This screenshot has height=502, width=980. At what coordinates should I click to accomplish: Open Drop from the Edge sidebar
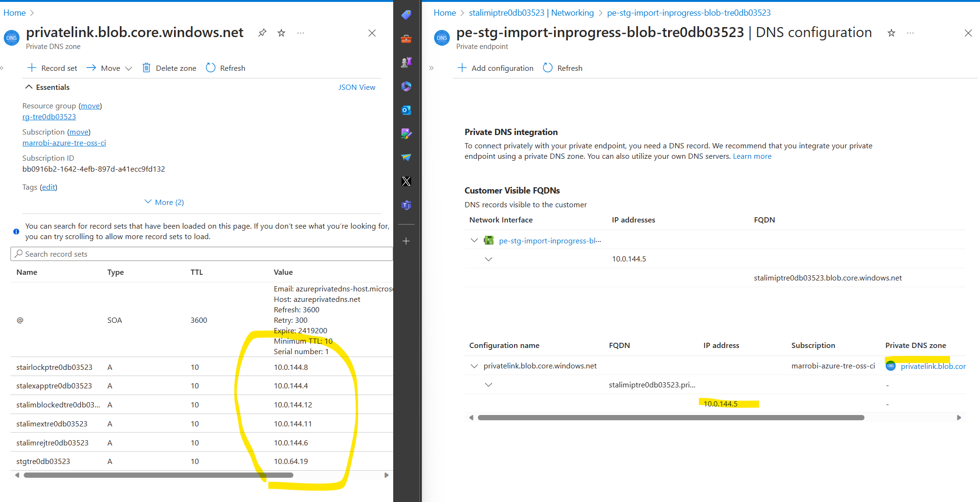tap(406, 157)
